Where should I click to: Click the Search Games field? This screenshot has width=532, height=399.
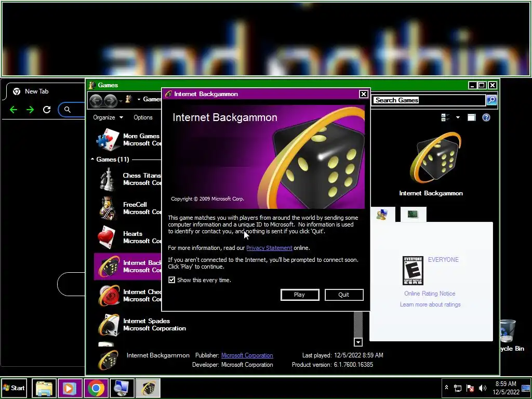point(429,100)
